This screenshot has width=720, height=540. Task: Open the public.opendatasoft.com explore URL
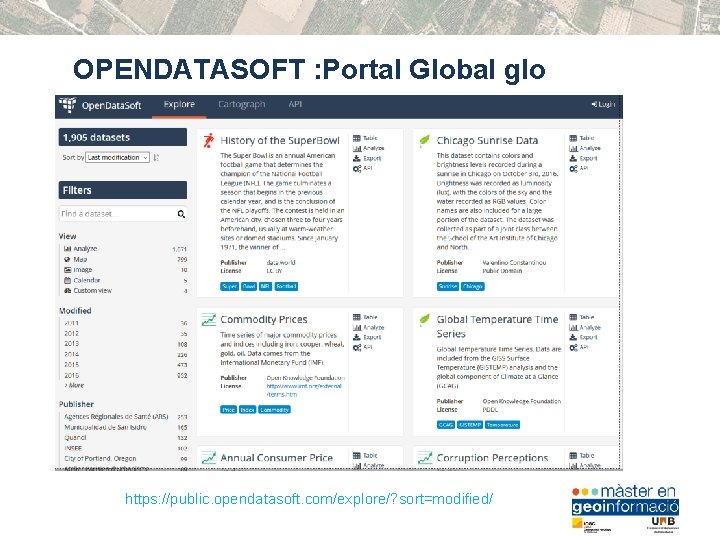309,499
